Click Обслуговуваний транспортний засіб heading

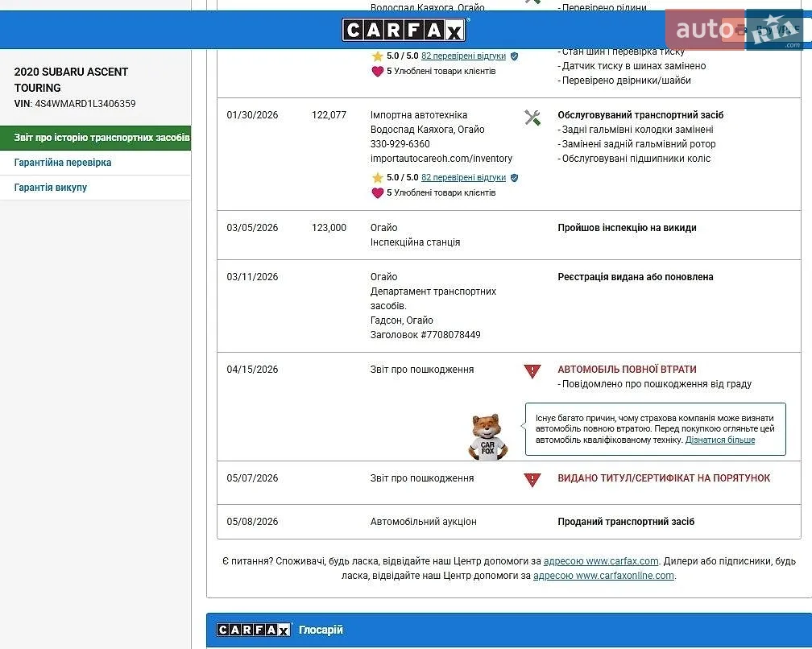640,115
